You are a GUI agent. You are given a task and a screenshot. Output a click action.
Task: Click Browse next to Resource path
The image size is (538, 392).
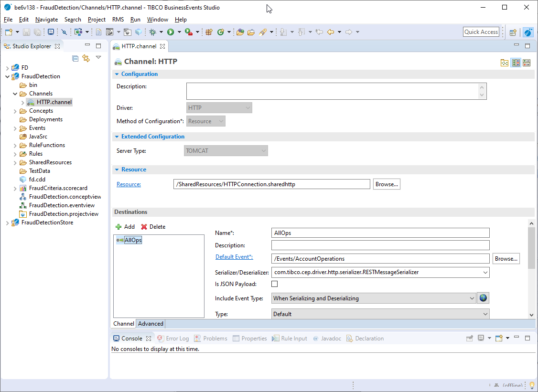click(x=386, y=184)
